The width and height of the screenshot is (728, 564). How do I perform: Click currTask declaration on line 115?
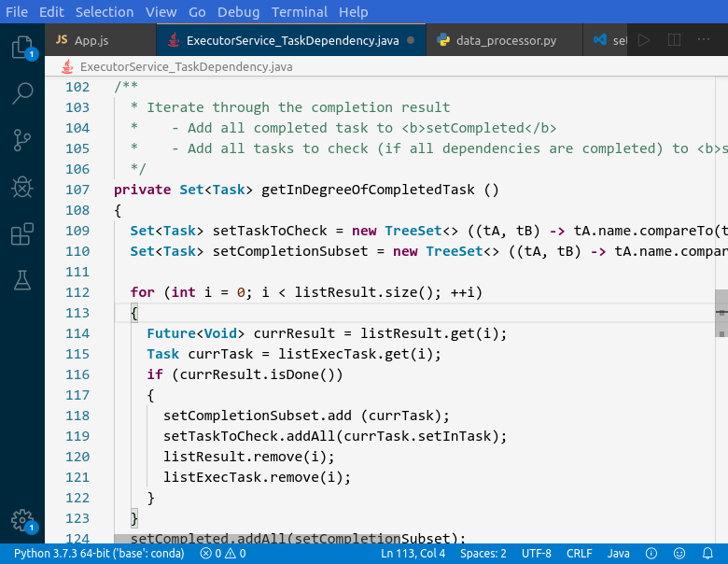[x=220, y=354]
